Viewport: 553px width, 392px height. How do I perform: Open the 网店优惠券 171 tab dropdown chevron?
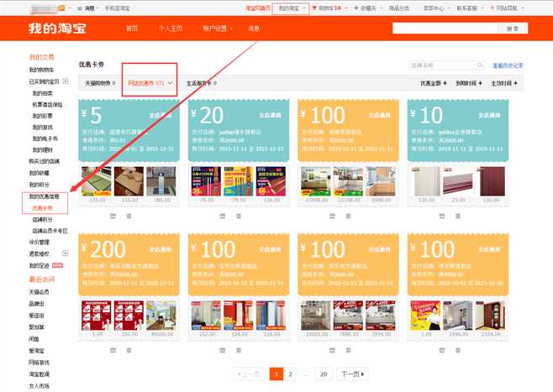click(170, 83)
